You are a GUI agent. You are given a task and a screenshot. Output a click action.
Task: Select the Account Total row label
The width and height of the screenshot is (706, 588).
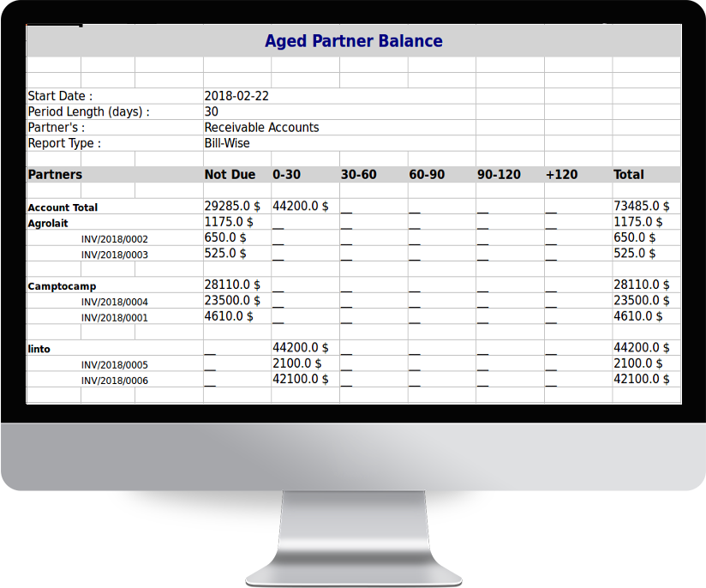click(x=63, y=207)
